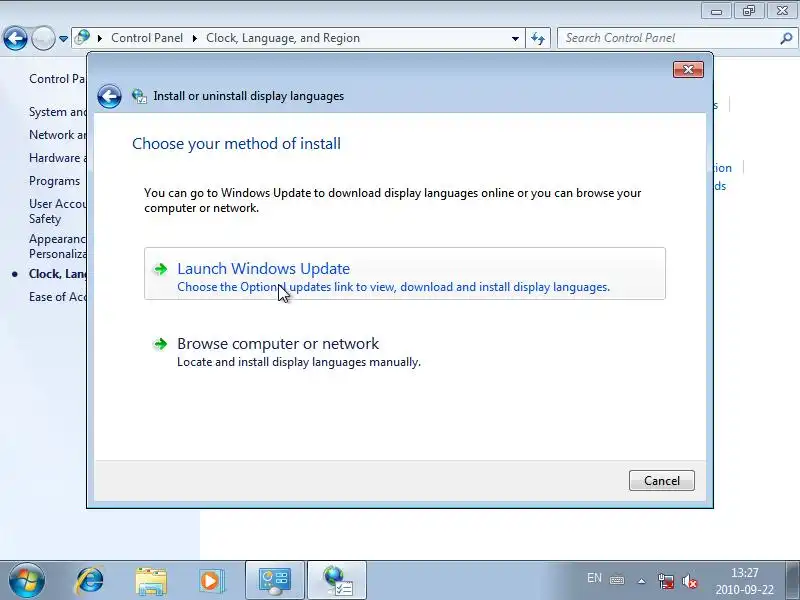Viewport: 800px width, 600px height.
Task: Click the Clock, Language, and Region breadcrumb
Action: point(283,38)
